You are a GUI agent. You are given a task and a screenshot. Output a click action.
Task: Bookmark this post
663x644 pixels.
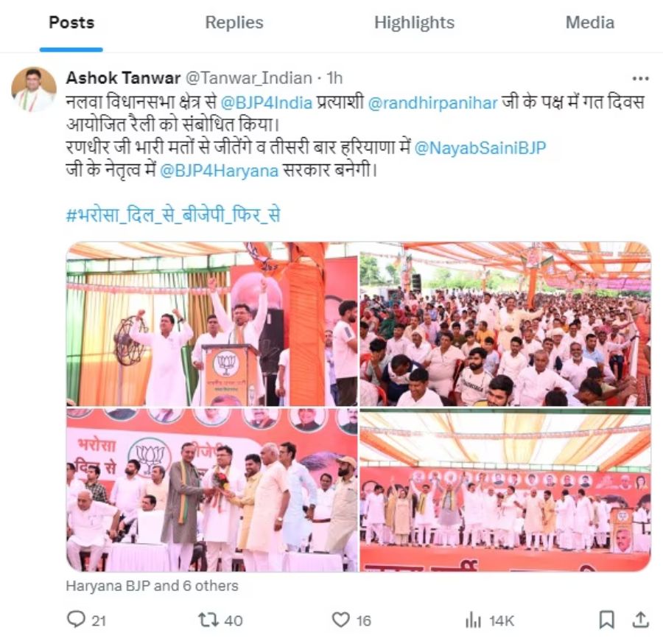(x=607, y=620)
